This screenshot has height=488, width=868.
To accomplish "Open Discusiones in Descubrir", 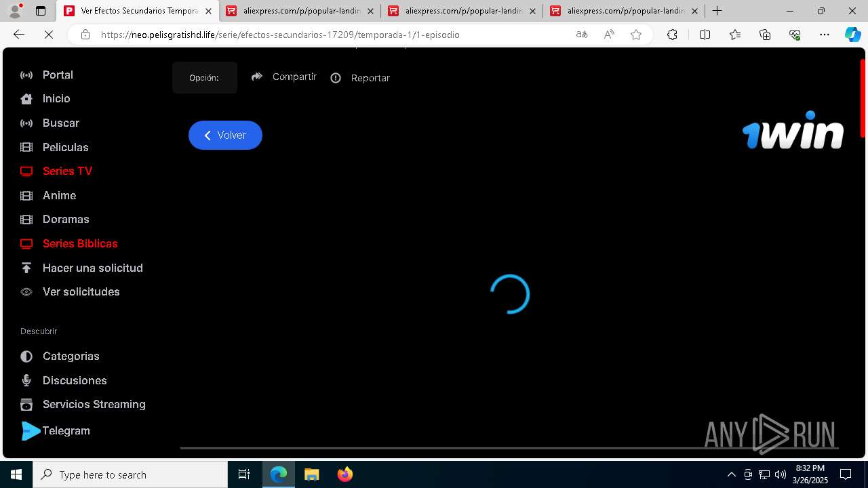I will click(x=63, y=380).
